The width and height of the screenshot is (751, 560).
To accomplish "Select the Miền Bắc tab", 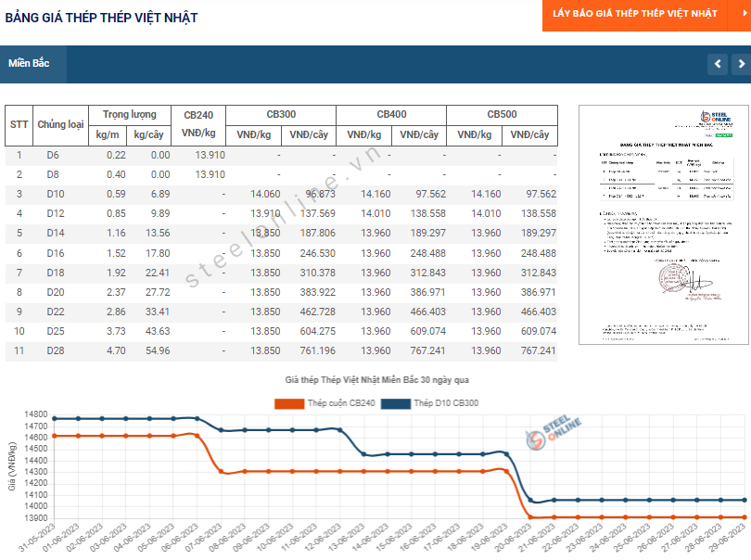I will pos(30,63).
